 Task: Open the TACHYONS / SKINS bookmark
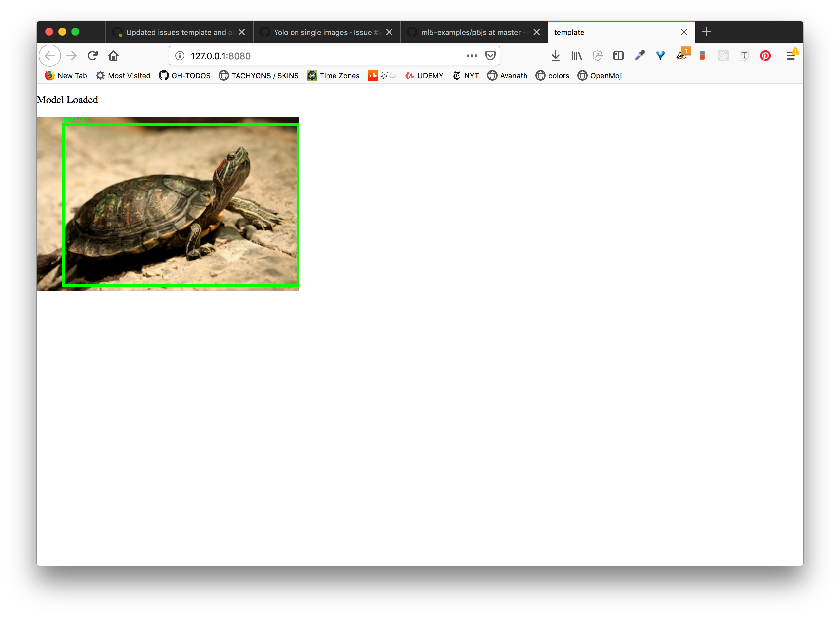point(258,75)
